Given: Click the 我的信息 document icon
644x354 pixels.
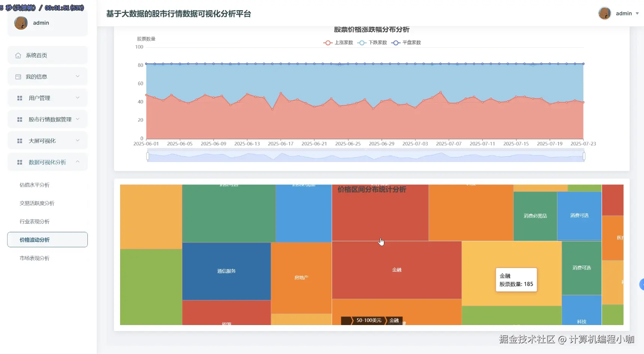Looking at the screenshot, I should coord(18,76).
